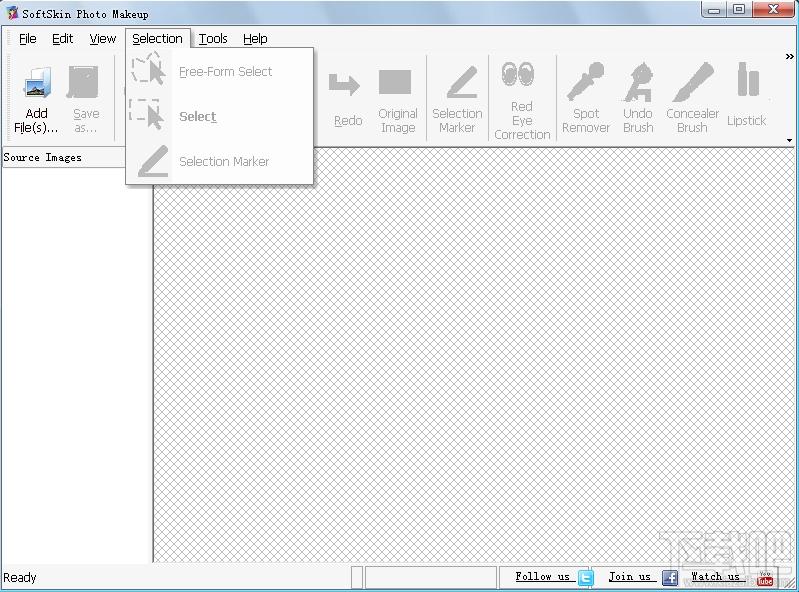
Task: Open the Edit menu
Action: 63,39
